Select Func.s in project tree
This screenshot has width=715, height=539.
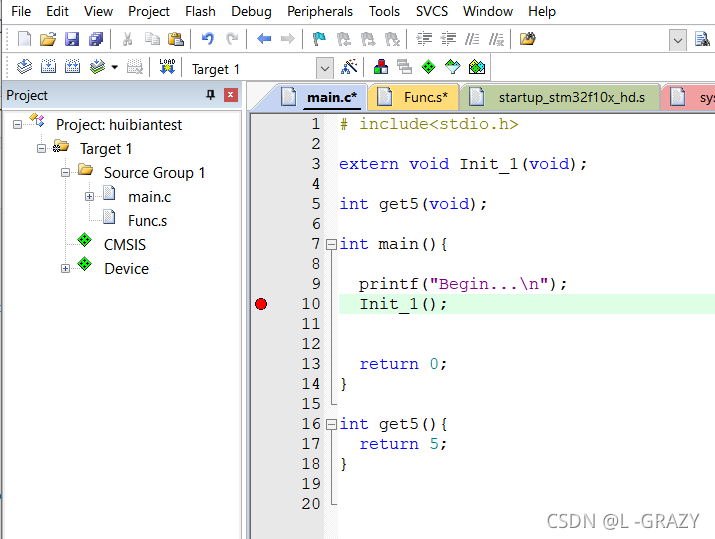(147, 221)
